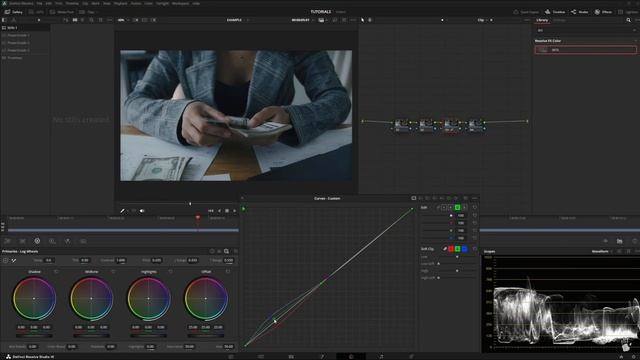Reset the Offset wheel

(x=228, y=271)
